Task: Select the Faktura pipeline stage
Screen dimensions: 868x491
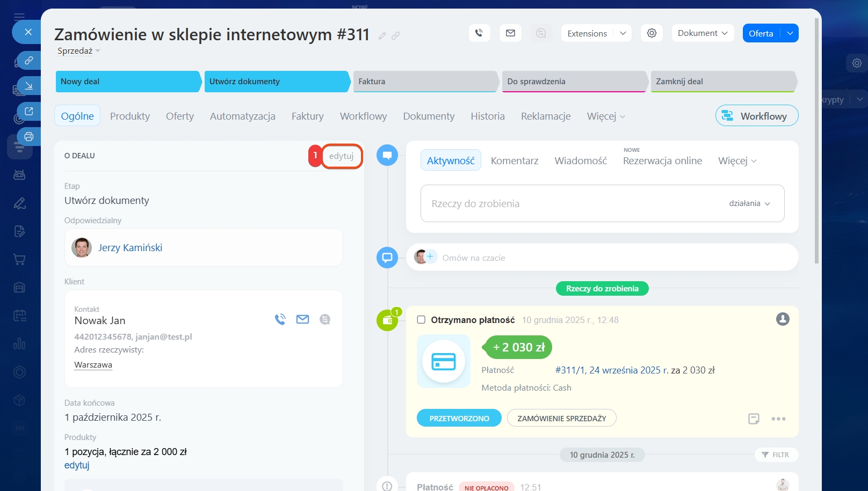Action: [424, 82]
